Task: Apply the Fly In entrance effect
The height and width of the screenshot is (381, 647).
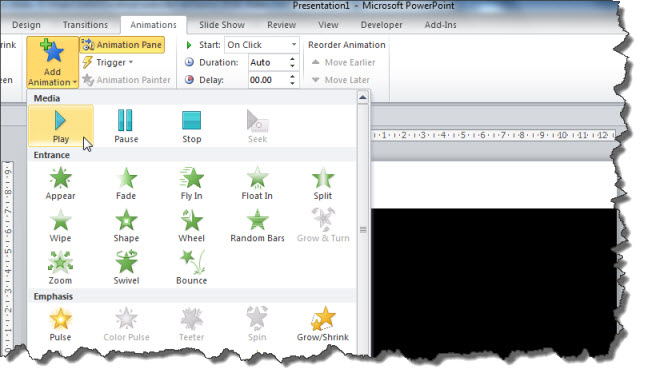Action: (191, 183)
